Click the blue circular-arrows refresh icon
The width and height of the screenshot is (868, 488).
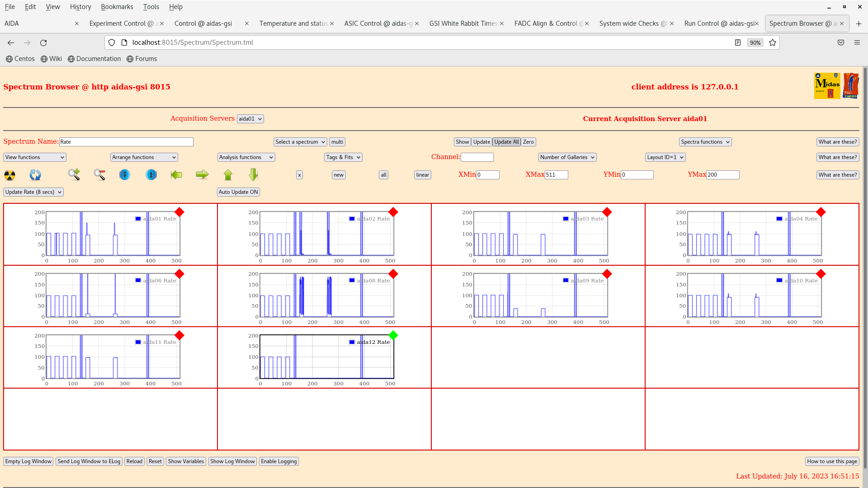coord(35,175)
